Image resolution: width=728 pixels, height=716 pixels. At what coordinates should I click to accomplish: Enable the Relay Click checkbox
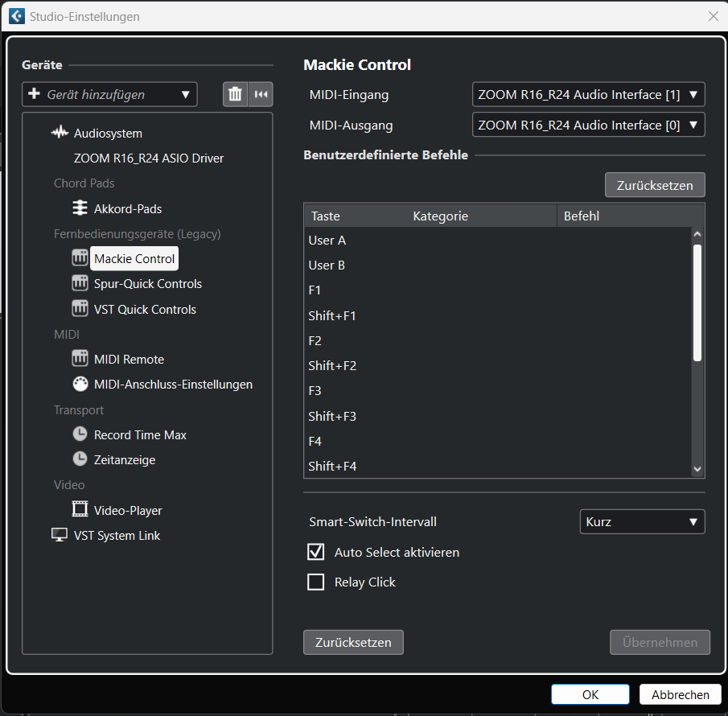[316, 582]
